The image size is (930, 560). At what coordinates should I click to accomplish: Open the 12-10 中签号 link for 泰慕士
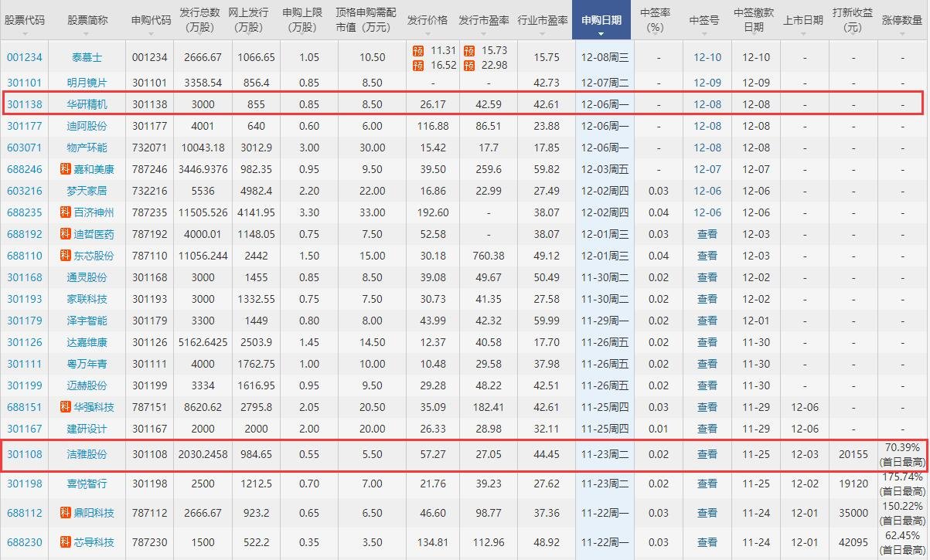[x=707, y=58]
